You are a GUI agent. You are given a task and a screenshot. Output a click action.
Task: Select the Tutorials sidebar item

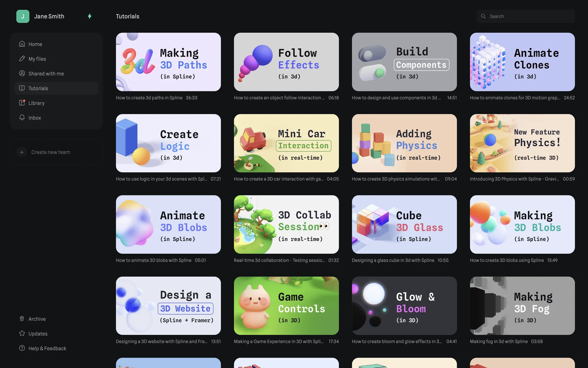pyautogui.click(x=56, y=88)
